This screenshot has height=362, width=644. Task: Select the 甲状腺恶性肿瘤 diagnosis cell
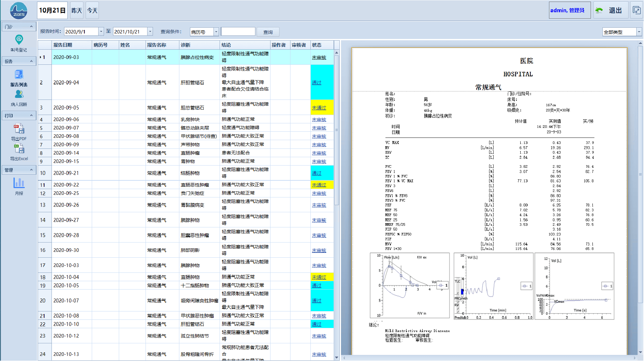199,316
